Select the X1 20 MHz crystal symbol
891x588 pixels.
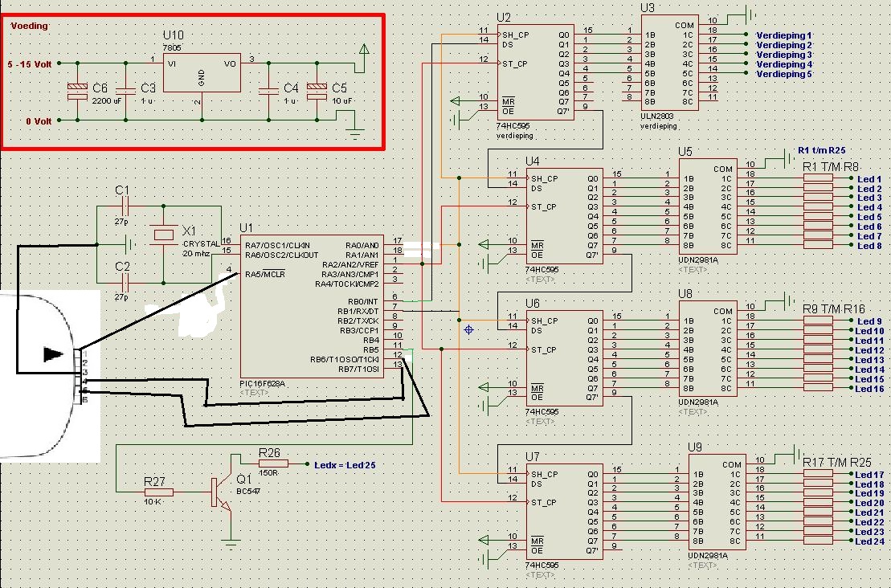163,235
